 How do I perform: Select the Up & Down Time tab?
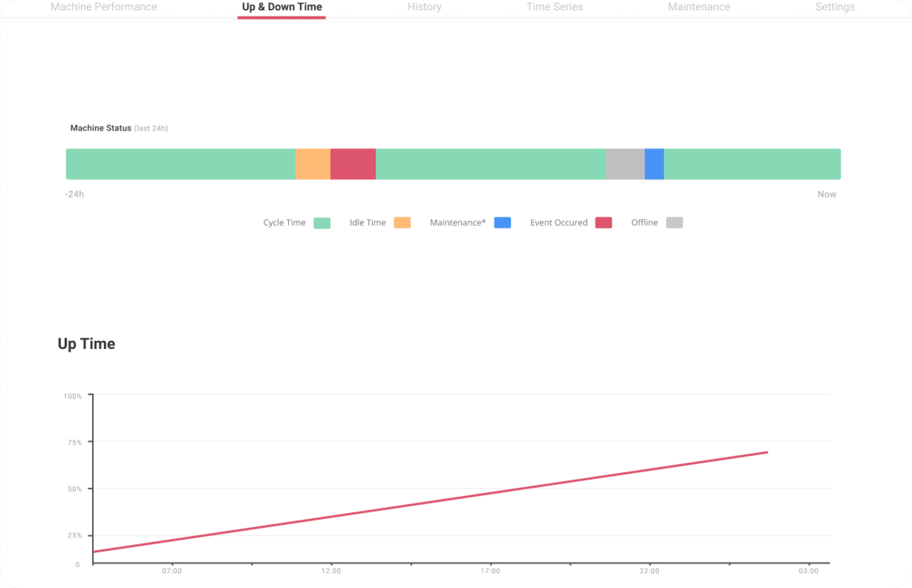[282, 7]
